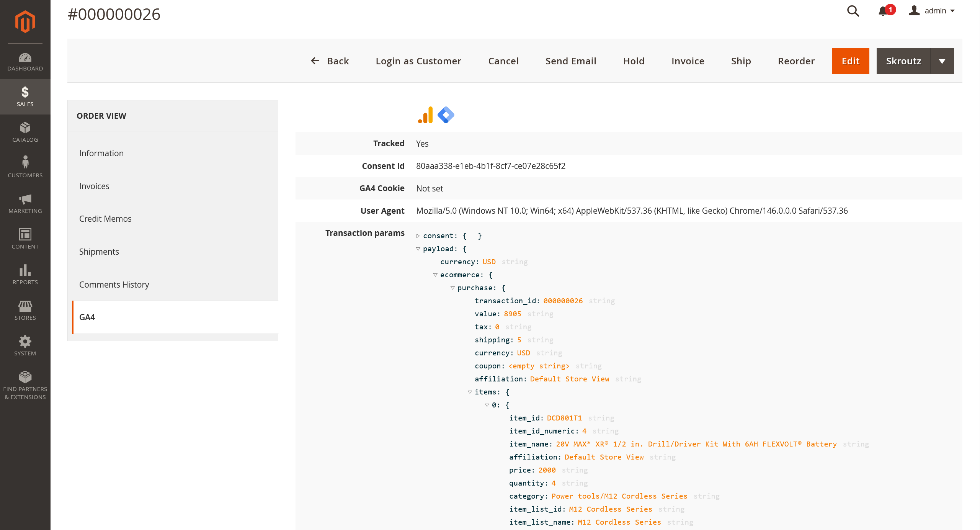Open the System menu in sidebar

25,346
